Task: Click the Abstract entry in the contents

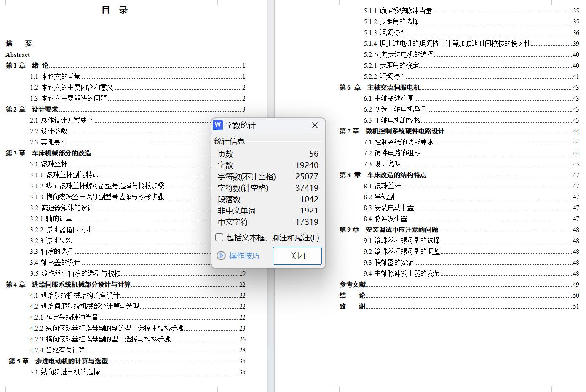Action: [18, 55]
